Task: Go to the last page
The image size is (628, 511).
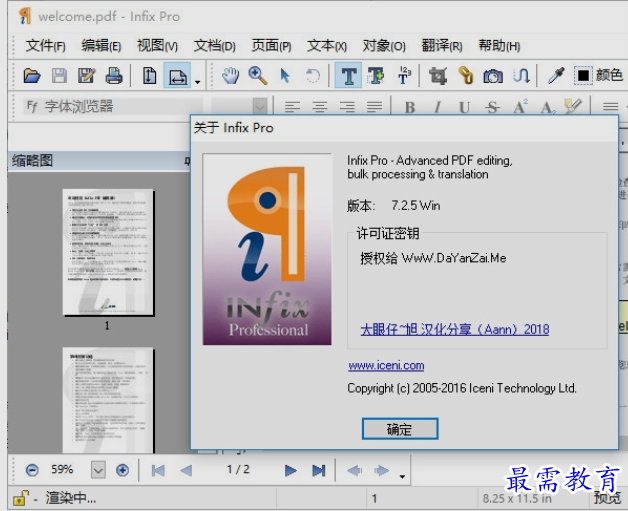Action: [319, 470]
